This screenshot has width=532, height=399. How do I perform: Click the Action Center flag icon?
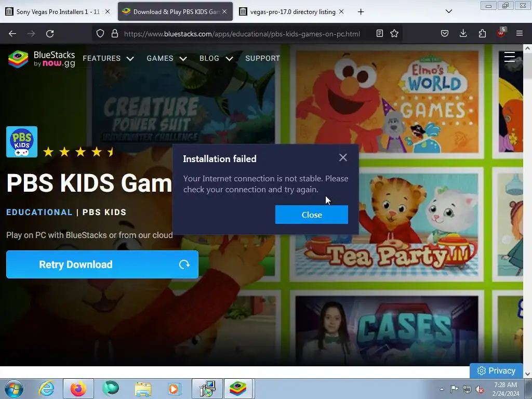click(454, 389)
